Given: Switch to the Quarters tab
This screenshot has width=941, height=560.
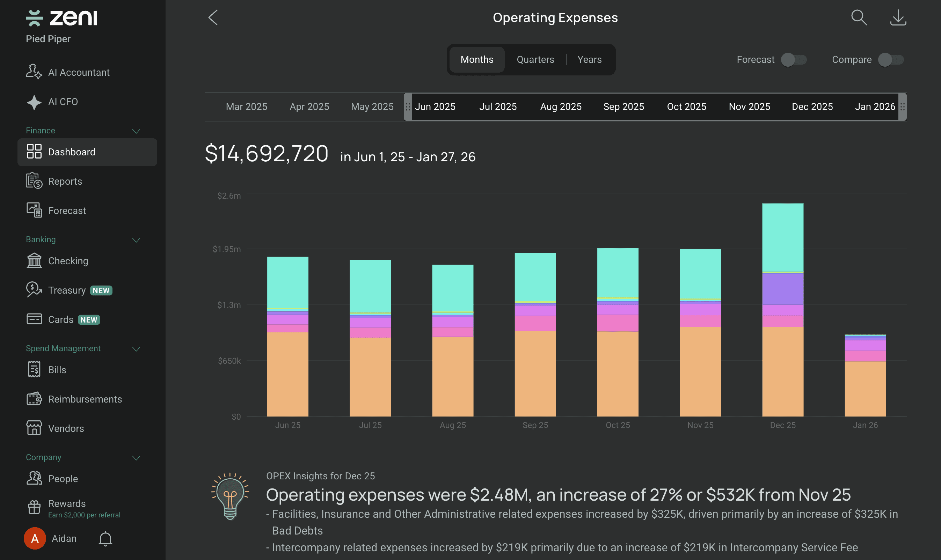Looking at the screenshot, I should coord(535,60).
